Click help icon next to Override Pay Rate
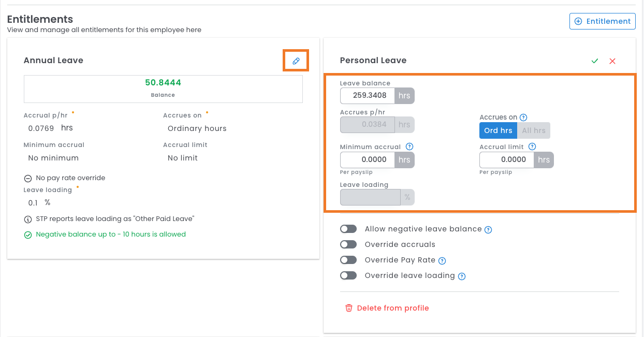The height and width of the screenshot is (337, 644). [442, 260]
